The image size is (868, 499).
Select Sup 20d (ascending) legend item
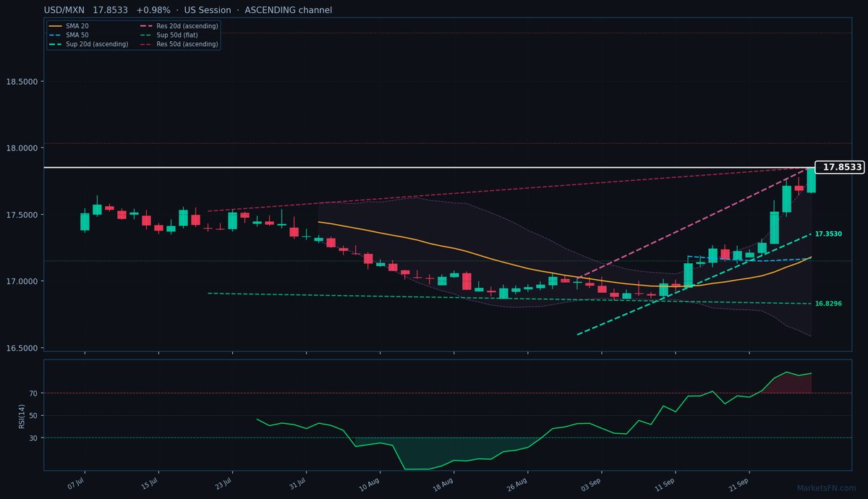point(88,44)
